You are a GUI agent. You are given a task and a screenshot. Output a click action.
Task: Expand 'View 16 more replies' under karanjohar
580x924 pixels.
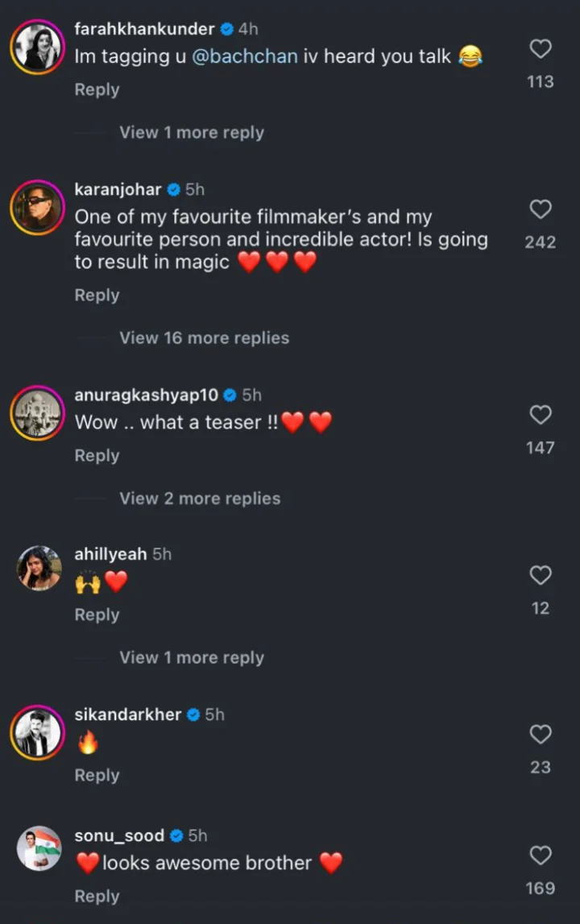(204, 338)
